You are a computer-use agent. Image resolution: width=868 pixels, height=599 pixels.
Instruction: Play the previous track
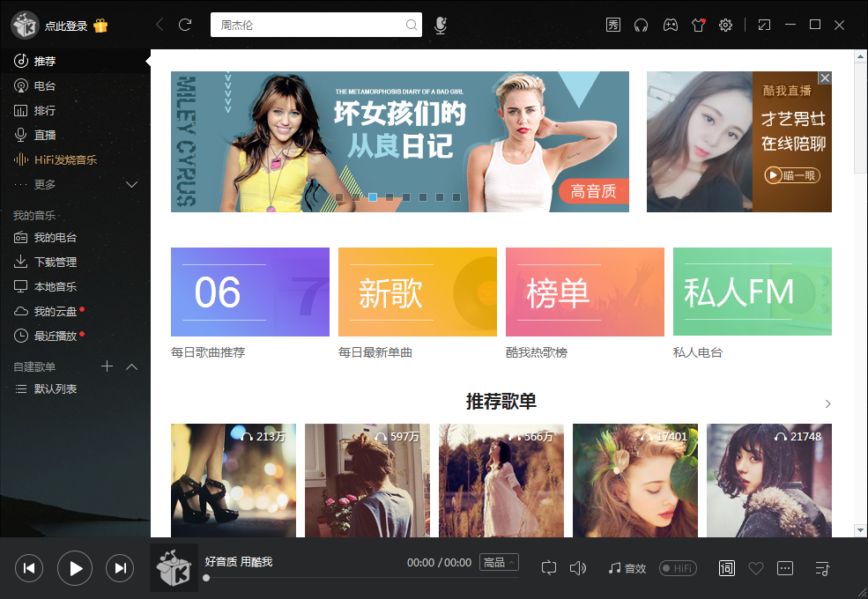click(x=29, y=568)
